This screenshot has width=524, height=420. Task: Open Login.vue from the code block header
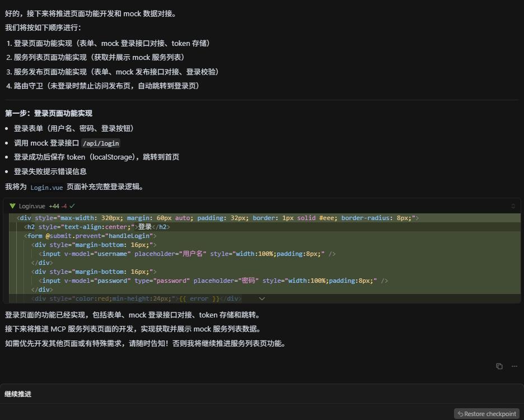point(32,206)
